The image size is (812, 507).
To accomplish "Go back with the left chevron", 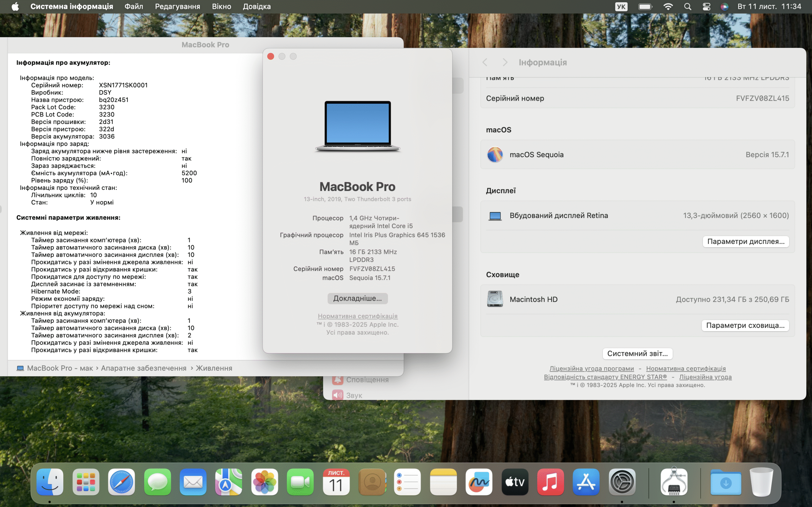I will [485, 62].
